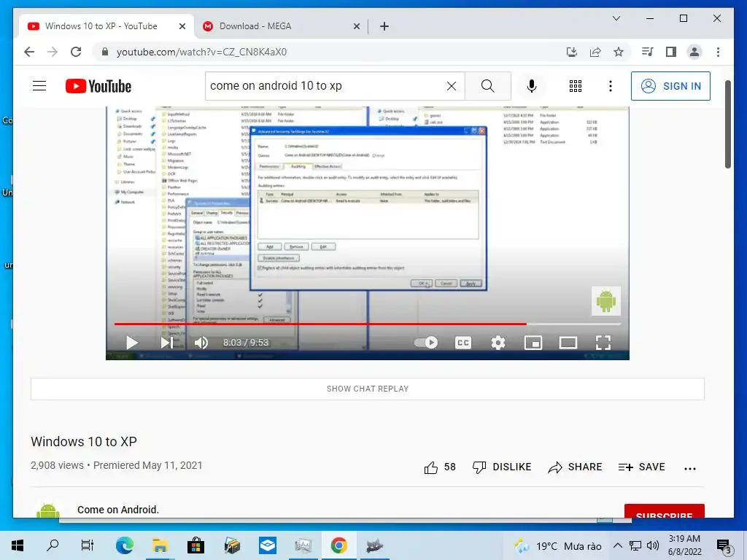Screen dimensions: 747x560
Task: Open more actions ellipsis under video
Action: tap(690, 468)
